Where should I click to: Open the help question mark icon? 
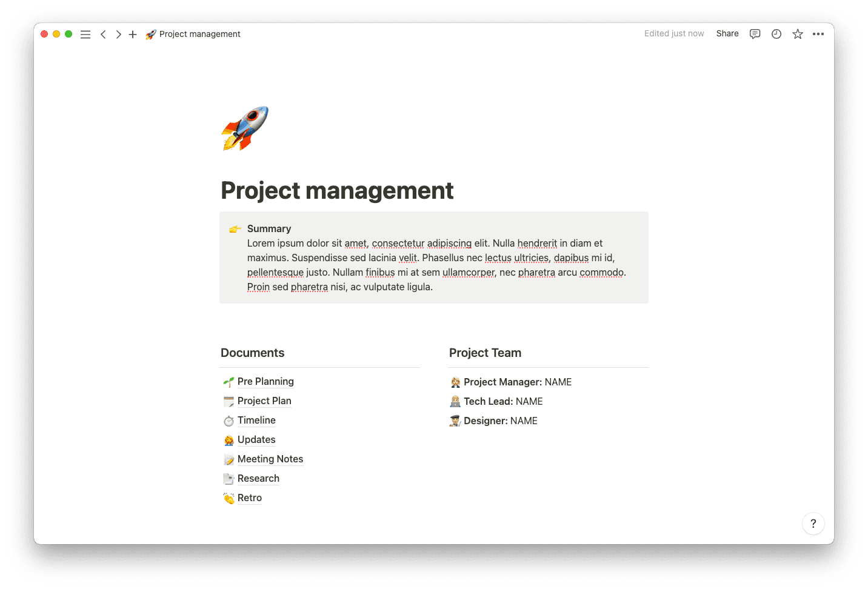813,524
